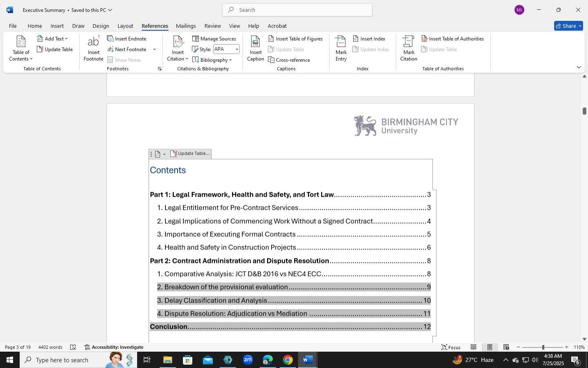This screenshot has width=588, height=368.
Task: Go to Next Footnote
Action: pyautogui.click(x=127, y=49)
